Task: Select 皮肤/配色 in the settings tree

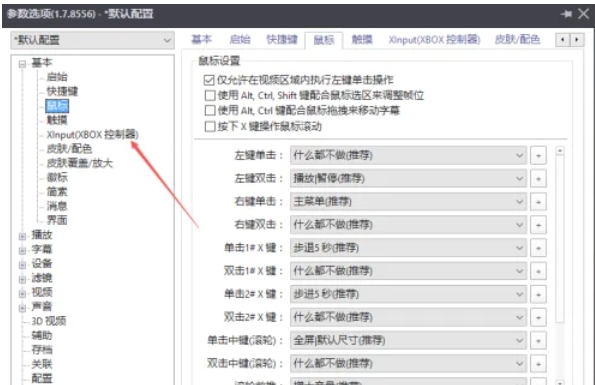Action: [69, 149]
